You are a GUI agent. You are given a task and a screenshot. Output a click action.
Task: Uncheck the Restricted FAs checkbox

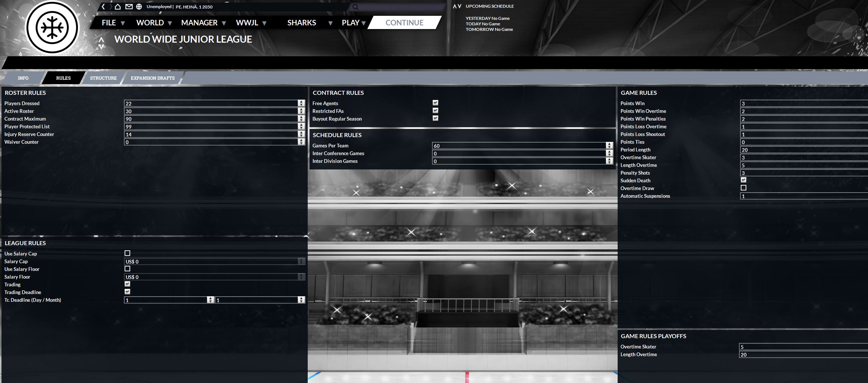[x=435, y=111]
